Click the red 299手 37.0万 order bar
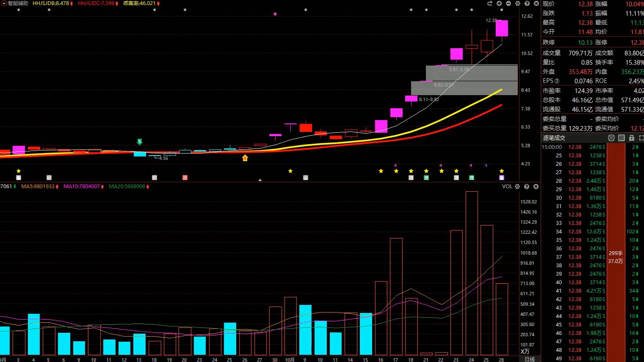Screen dimensions: 644x362 click(x=616, y=252)
